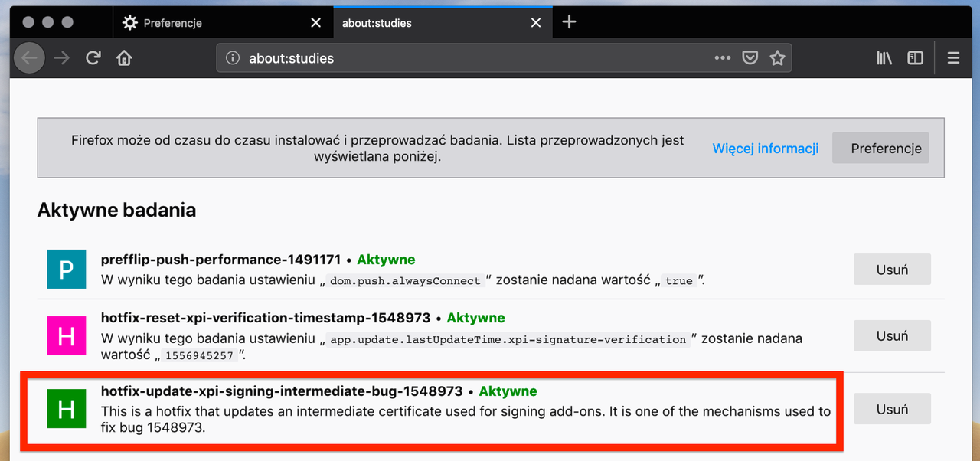Click the true value code text
This screenshot has width=980, height=461.
pyautogui.click(x=678, y=281)
